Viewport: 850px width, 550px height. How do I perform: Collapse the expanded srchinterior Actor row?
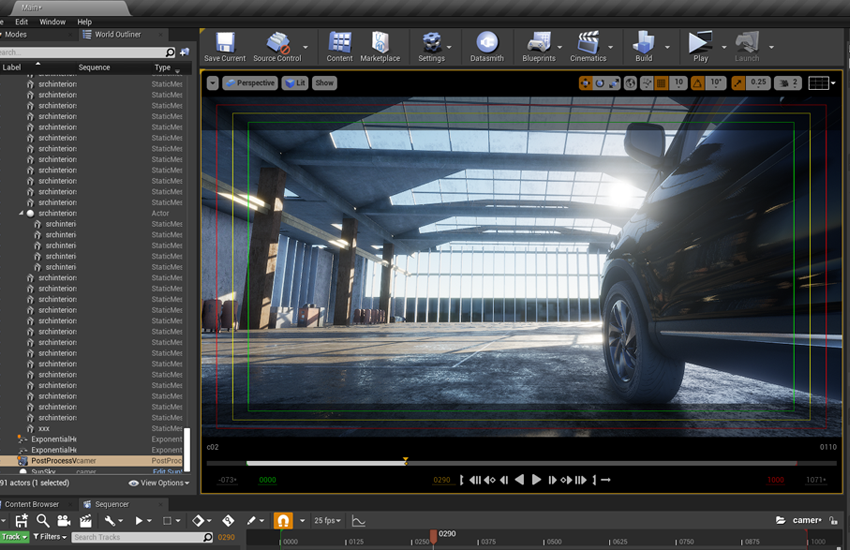21,213
